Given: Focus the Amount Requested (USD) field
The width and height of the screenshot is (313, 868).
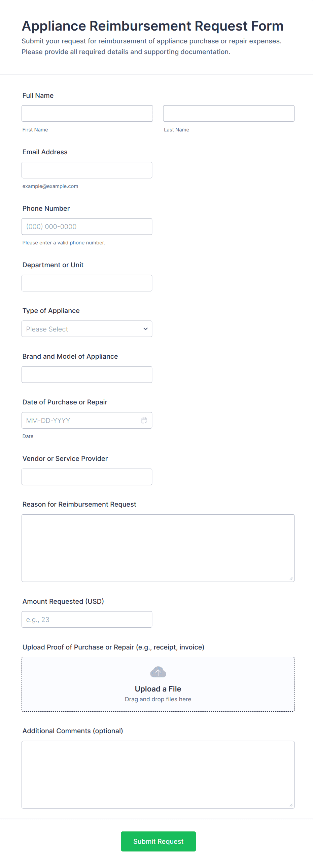Looking at the screenshot, I should click(x=87, y=619).
